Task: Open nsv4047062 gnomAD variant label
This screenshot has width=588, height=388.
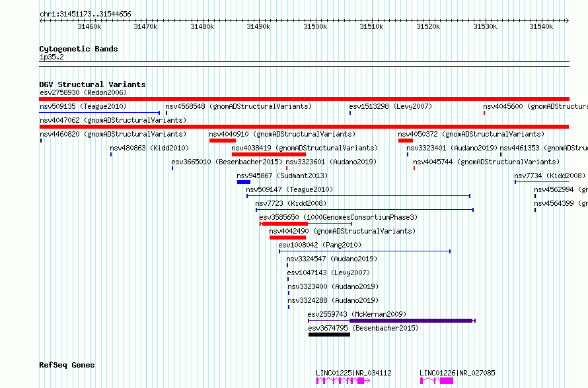Action: (113, 120)
